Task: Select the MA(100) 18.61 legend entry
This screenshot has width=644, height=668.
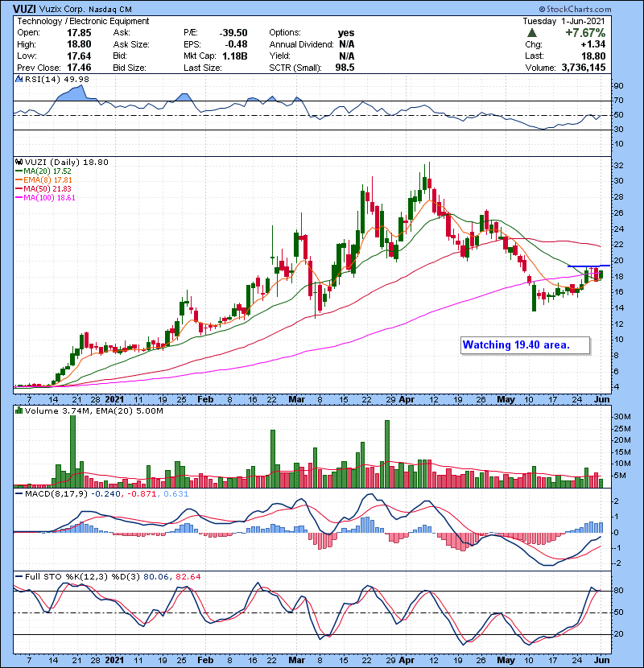Action: (45, 198)
